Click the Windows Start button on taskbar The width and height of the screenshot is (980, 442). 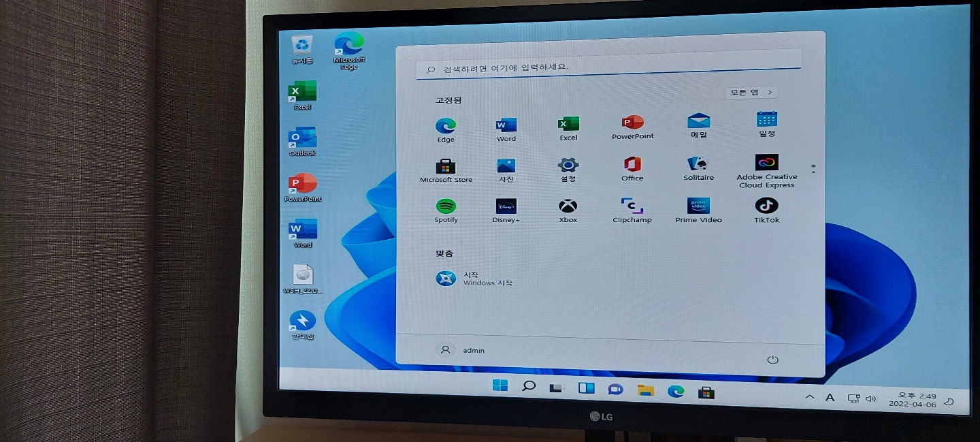[x=500, y=385]
